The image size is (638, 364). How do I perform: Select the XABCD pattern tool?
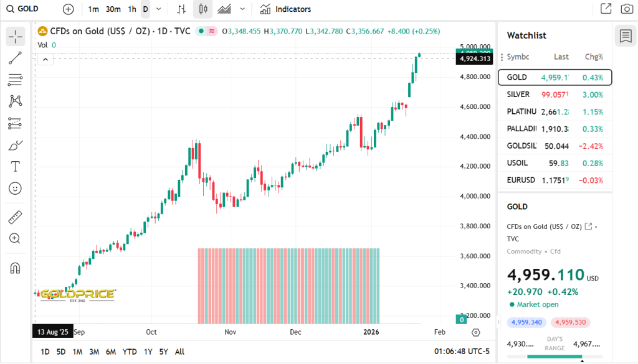[x=15, y=101]
